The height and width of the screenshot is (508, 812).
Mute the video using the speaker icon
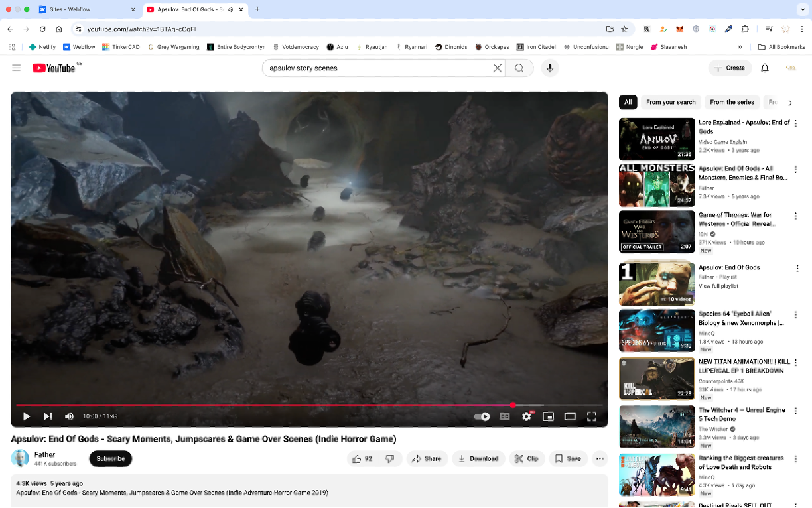[69, 416]
